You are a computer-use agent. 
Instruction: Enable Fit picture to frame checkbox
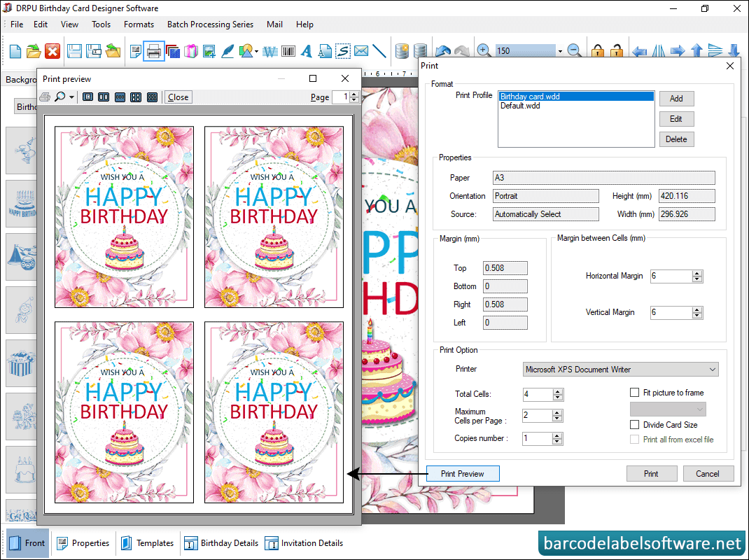tap(634, 392)
